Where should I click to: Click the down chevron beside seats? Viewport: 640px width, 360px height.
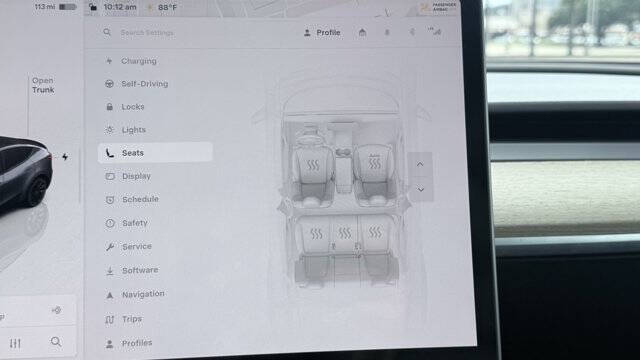tap(421, 190)
